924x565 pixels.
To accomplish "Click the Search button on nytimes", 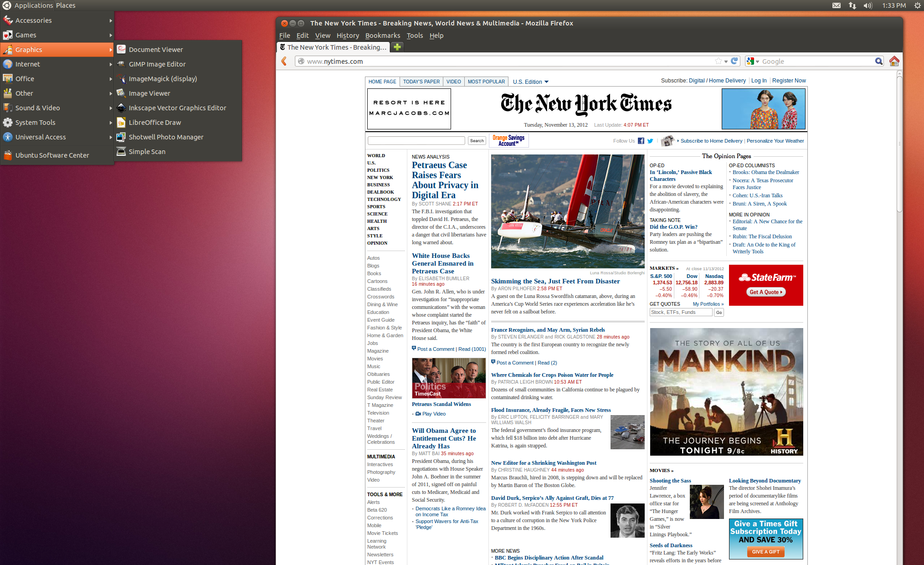I will pos(477,141).
